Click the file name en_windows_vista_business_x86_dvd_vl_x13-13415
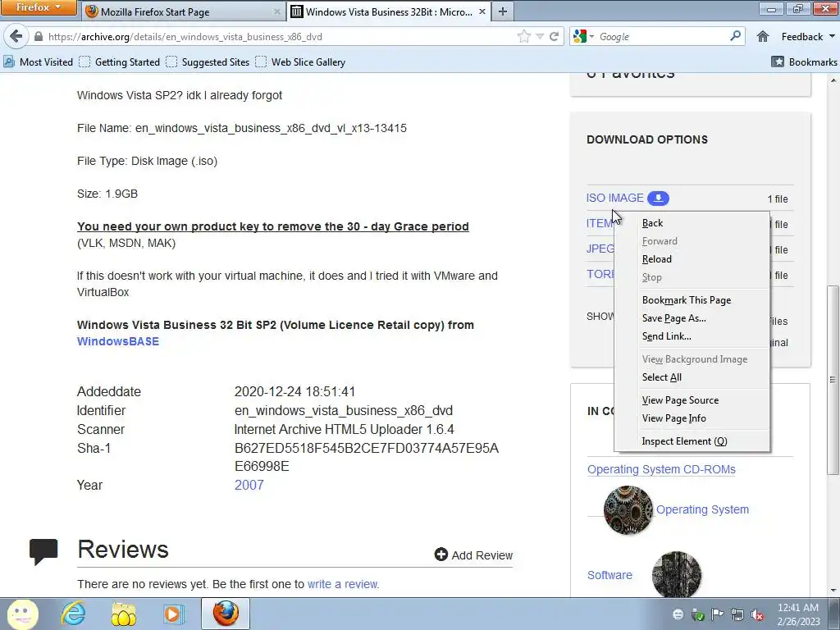The height and width of the screenshot is (630, 840). tap(271, 128)
